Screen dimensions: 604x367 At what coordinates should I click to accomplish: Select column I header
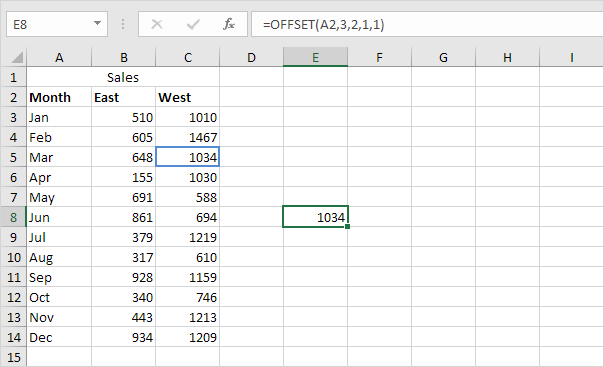572,57
